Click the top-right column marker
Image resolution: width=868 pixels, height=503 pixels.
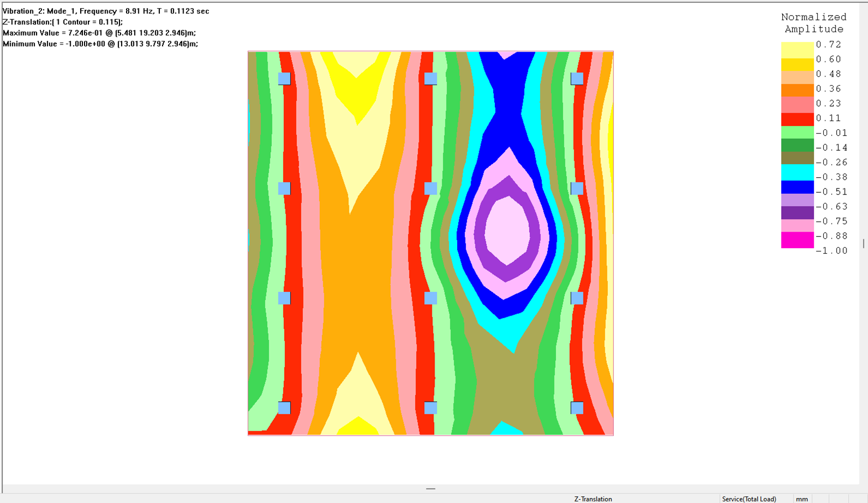577,79
